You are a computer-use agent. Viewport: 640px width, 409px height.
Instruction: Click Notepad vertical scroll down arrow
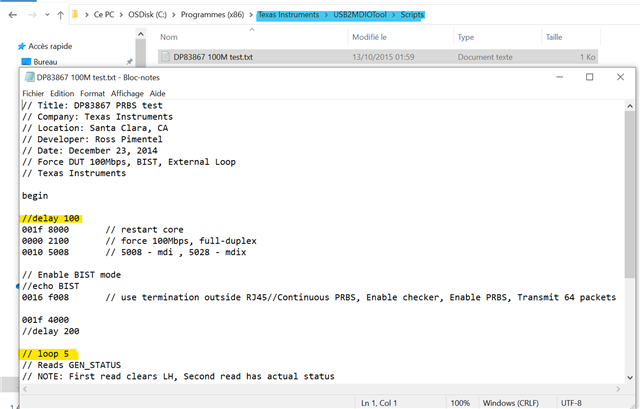(x=630, y=378)
